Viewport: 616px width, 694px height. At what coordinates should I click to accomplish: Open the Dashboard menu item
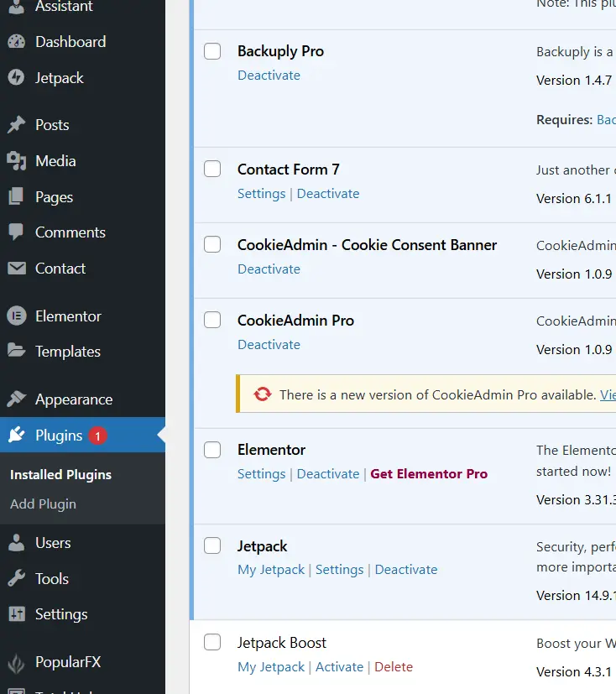[x=83, y=42]
